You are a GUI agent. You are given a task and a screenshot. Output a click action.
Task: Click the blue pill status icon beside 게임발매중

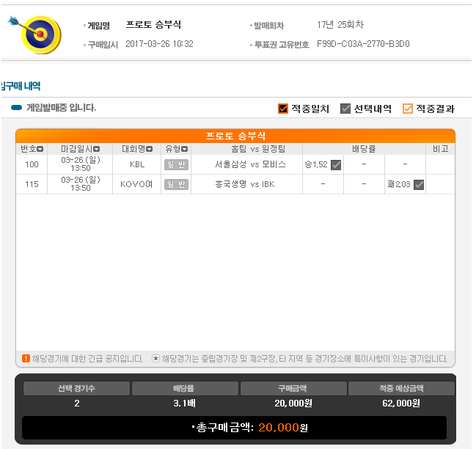point(16,107)
